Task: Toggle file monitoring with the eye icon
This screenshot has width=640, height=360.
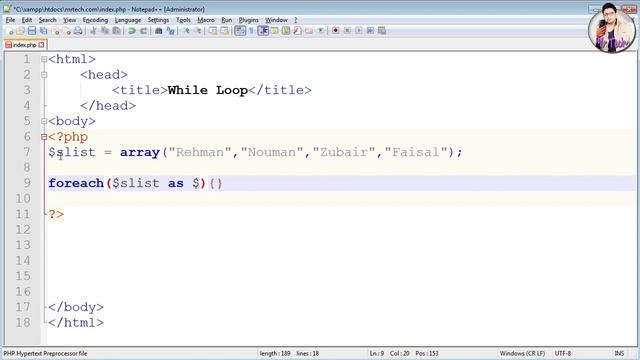Action: click(320, 31)
